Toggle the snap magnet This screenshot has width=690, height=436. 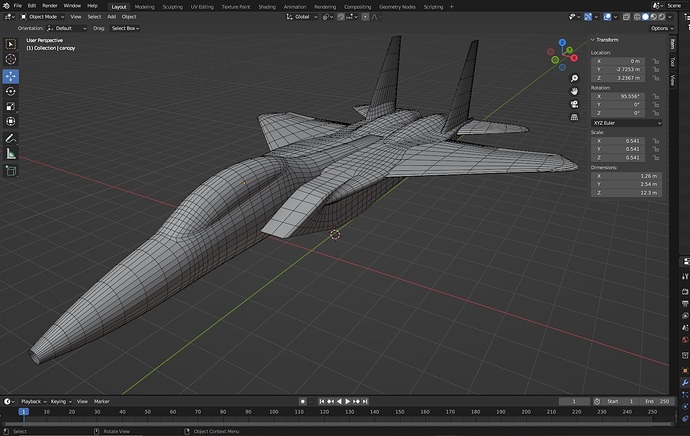coord(341,17)
